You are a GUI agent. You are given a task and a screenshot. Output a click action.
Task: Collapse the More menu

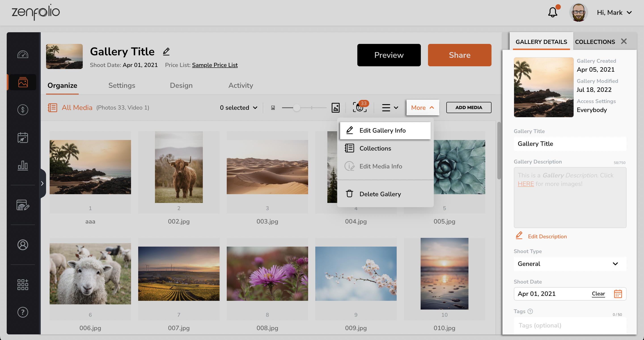pos(422,108)
